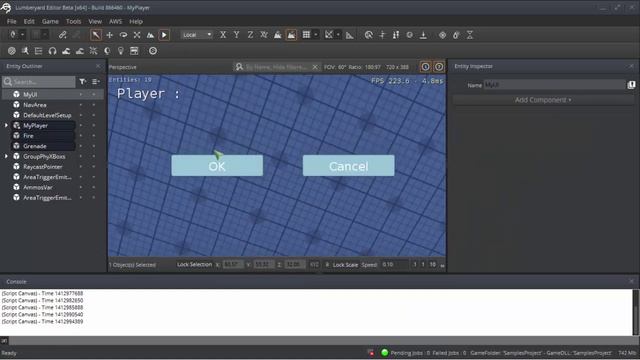Constrain to the XY plane
Image resolution: width=640 pixels, height=360 pixels.
click(x=264, y=35)
